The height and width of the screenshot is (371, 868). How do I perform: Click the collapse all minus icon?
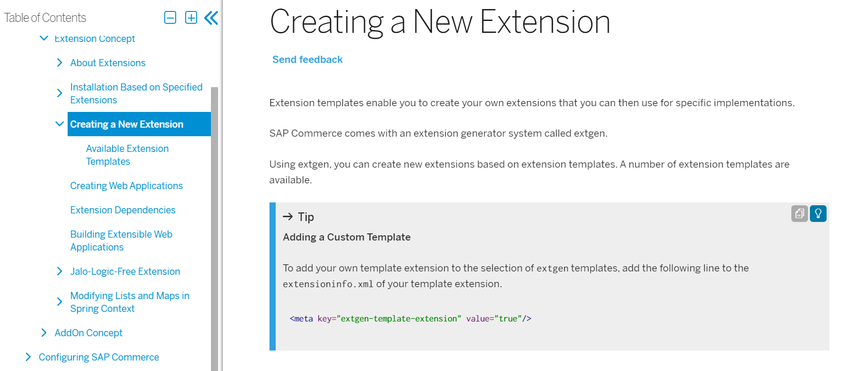[170, 18]
